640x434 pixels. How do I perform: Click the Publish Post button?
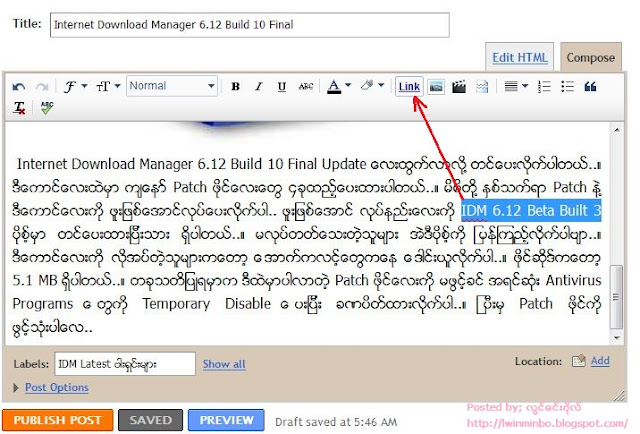click(x=58, y=420)
